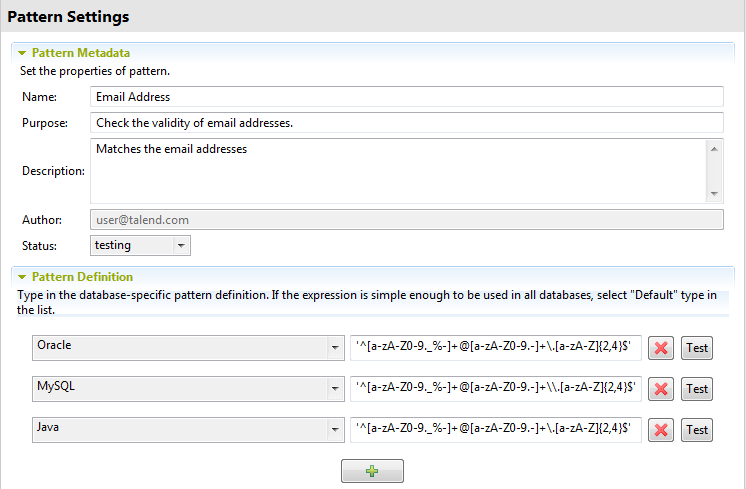This screenshot has height=489, width=746.
Task: Click inside the Description text area
Action: (x=398, y=170)
